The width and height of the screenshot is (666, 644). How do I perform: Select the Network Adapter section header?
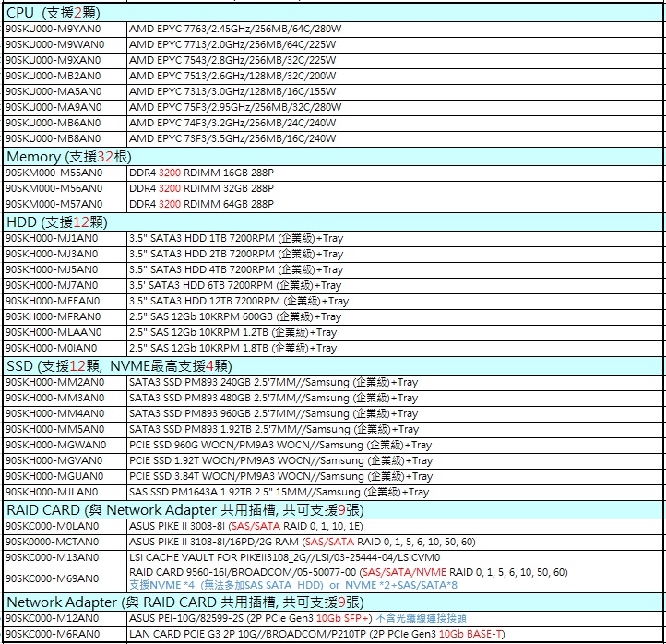[x=333, y=602]
